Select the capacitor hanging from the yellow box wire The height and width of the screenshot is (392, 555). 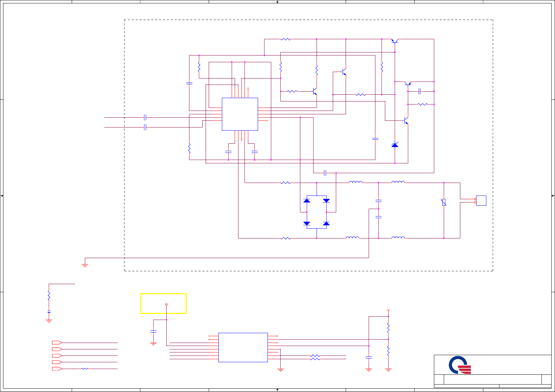(x=153, y=331)
